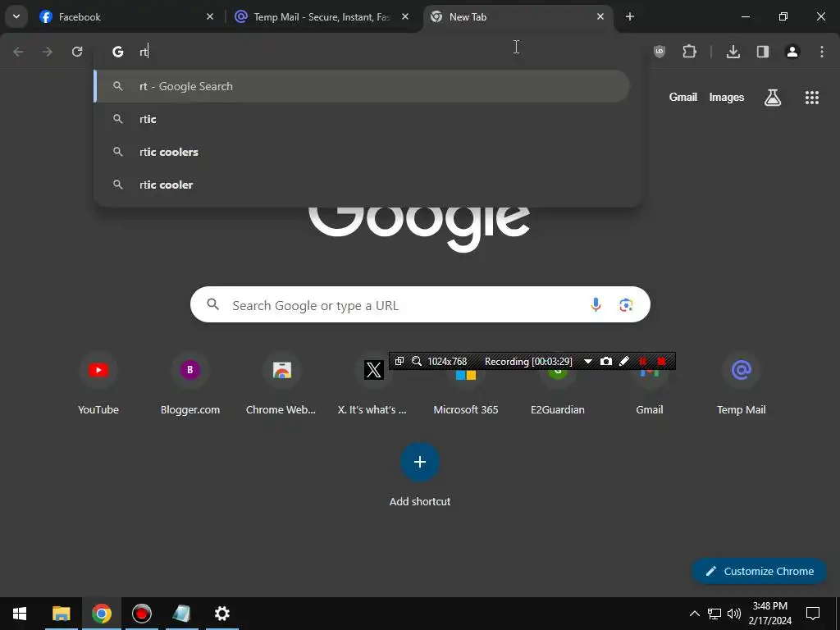Show hidden system tray icons
The width and height of the screenshot is (840, 630).
point(694,614)
